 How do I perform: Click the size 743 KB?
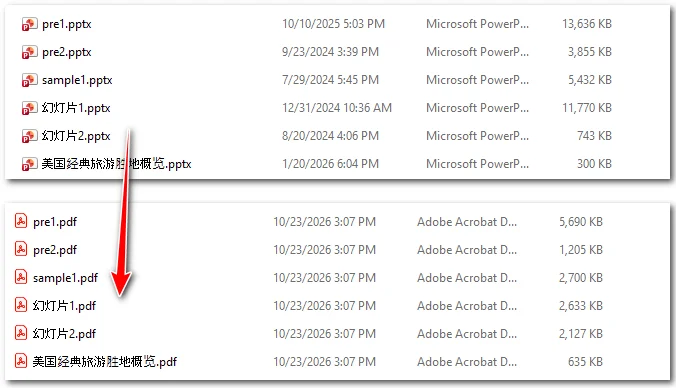pyautogui.click(x=595, y=136)
